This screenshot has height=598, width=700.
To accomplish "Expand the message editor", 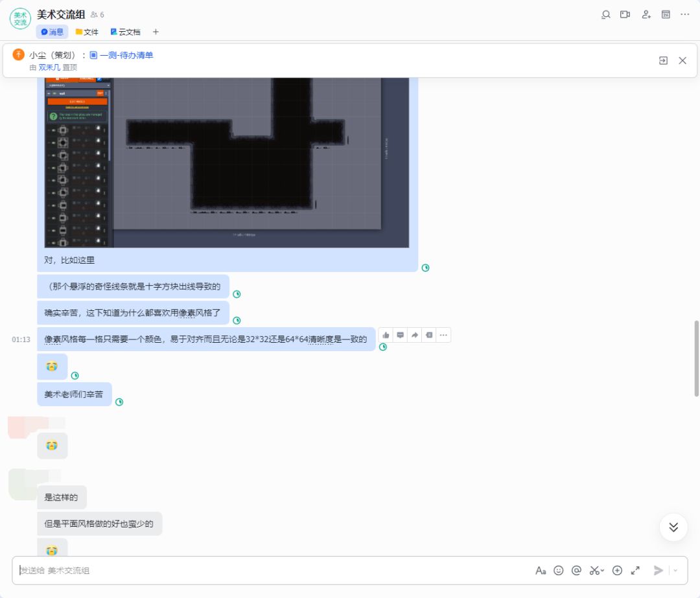I will pyautogui.click(x=635, y=570).
